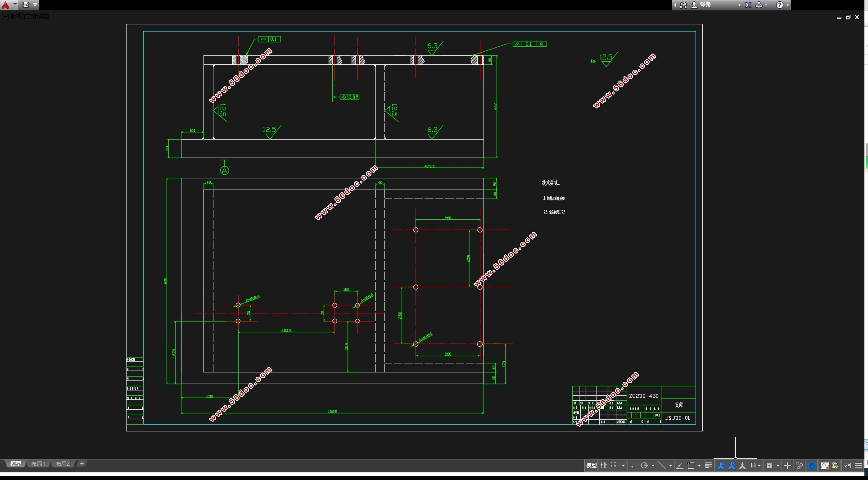Select the ZG230-450 title block text
The image size is (868, 480).
[x=644, y=396]
